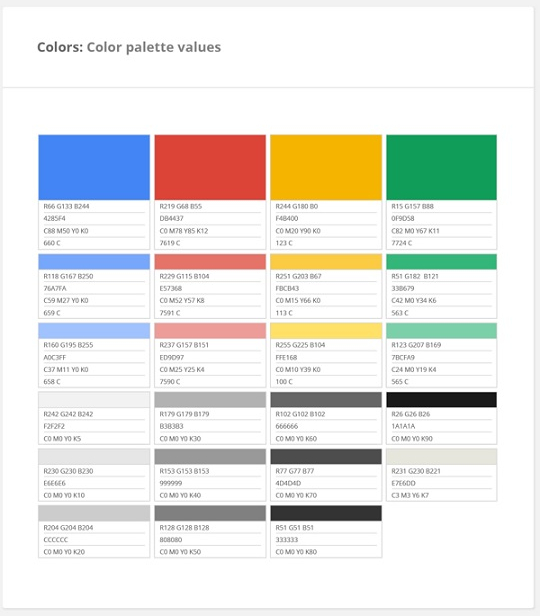The width and height of the screenshot is (540, 616).
Task: Pick the mint 7BCFA9 strip
Action: (441, 331)
